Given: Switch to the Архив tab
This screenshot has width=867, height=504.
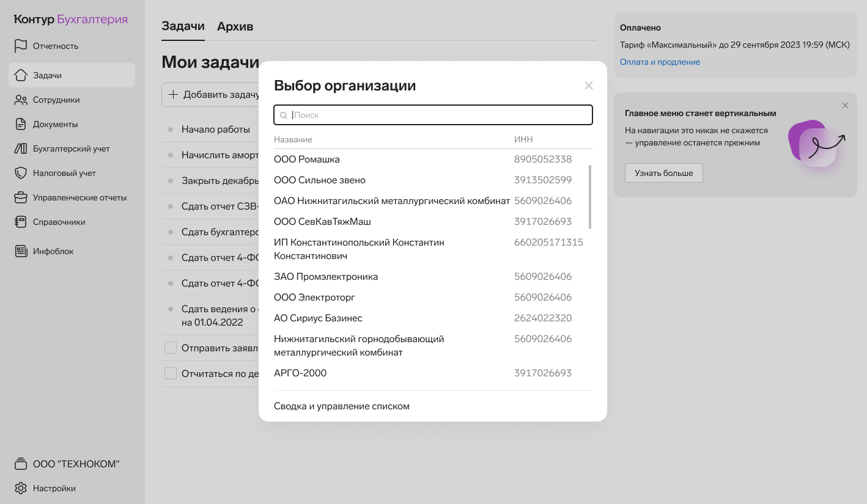Looking at the screenshot, I should click(235, 27).
